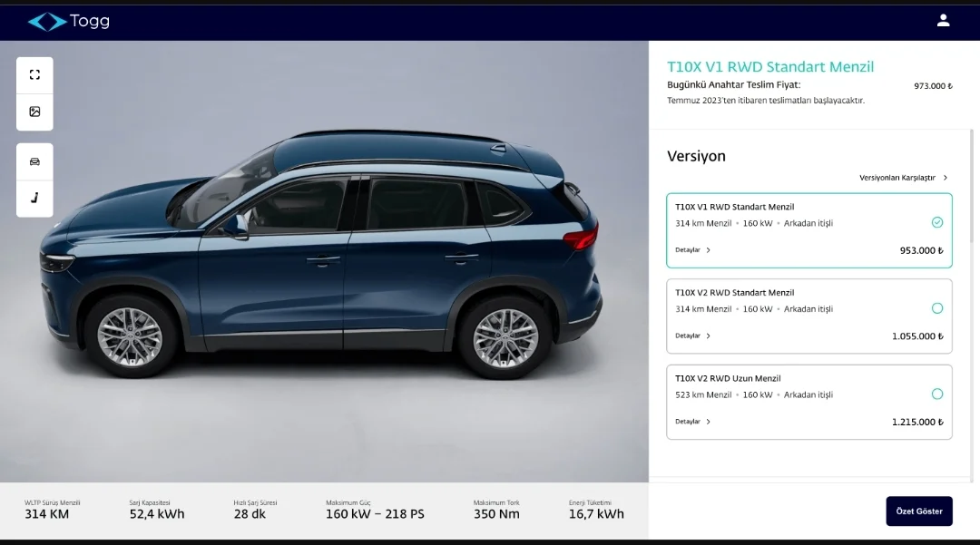
Task: Click the Togg logo
Action: click(x=69, y=21)
